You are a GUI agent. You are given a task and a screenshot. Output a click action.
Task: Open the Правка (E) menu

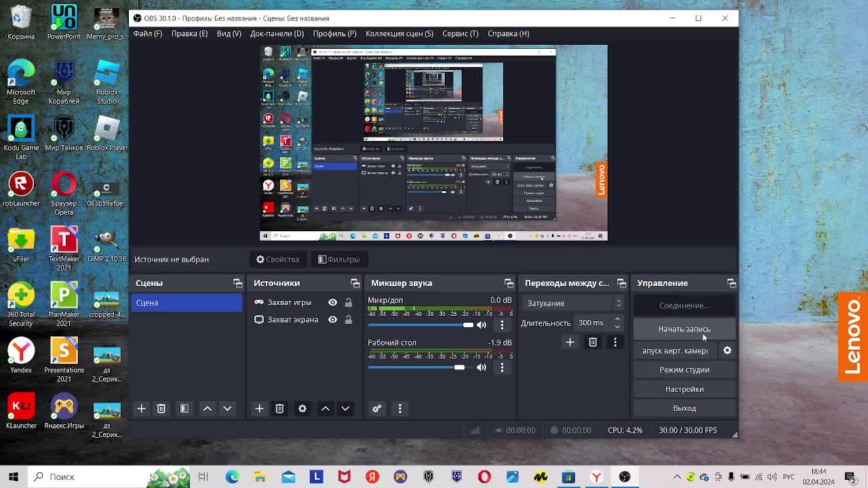tap(189, 33)
